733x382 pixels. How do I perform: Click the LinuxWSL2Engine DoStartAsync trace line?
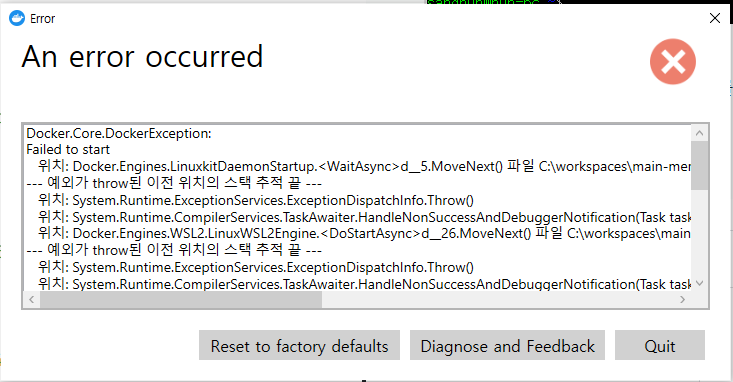pyautogui.click(x=364, y=233)
